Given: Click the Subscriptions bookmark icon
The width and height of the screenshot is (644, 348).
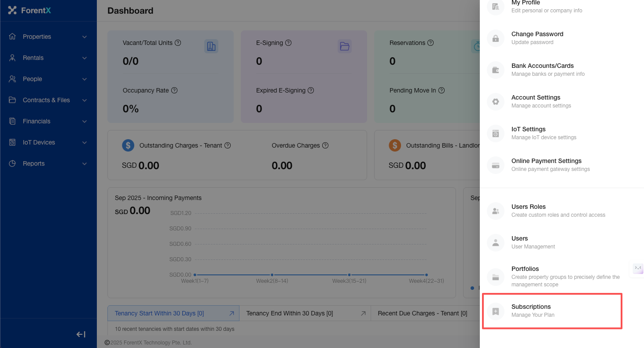Looking at the screenshot, I should click(496, 311).
